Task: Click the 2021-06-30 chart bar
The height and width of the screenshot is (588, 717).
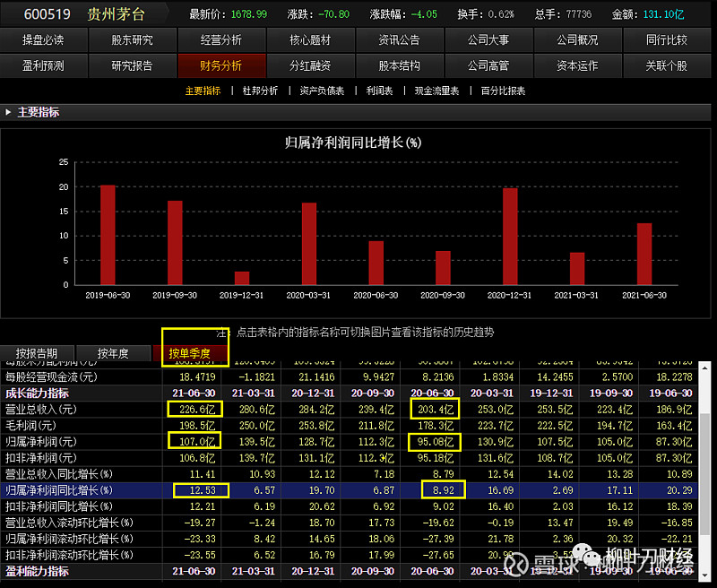Action: (644, 254)
